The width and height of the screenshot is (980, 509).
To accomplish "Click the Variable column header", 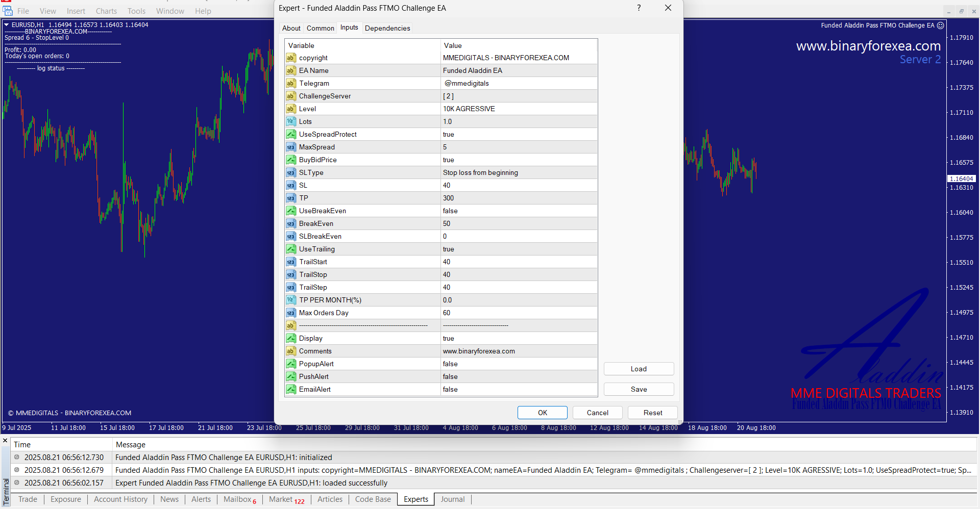I will point(362,46).
